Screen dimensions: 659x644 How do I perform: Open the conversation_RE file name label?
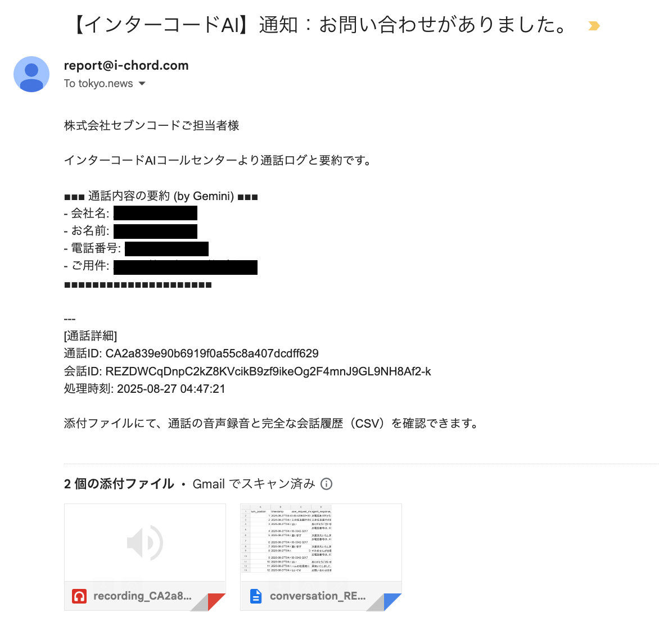point(318,596)
